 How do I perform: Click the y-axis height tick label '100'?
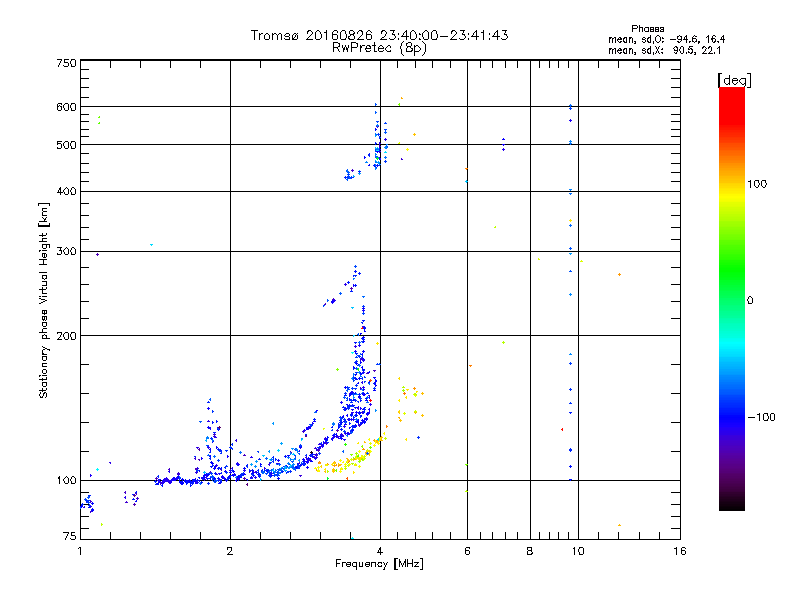[66, 481]
